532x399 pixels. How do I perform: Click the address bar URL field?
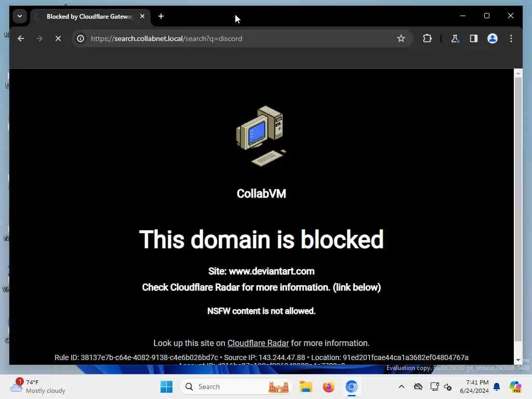click(237, 38)
